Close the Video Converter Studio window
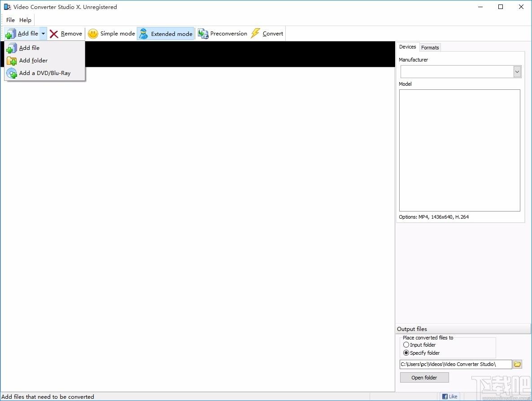Screen dimensions: 532x401 click(x=521, y=7)
